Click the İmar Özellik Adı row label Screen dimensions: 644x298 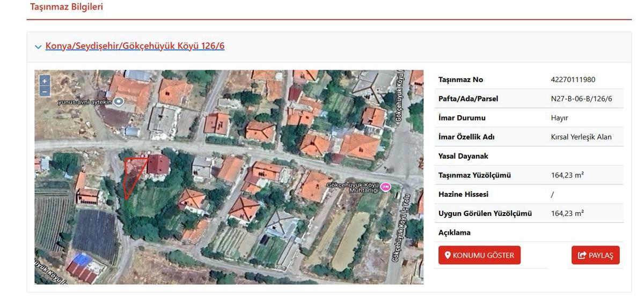click(466, 137)
